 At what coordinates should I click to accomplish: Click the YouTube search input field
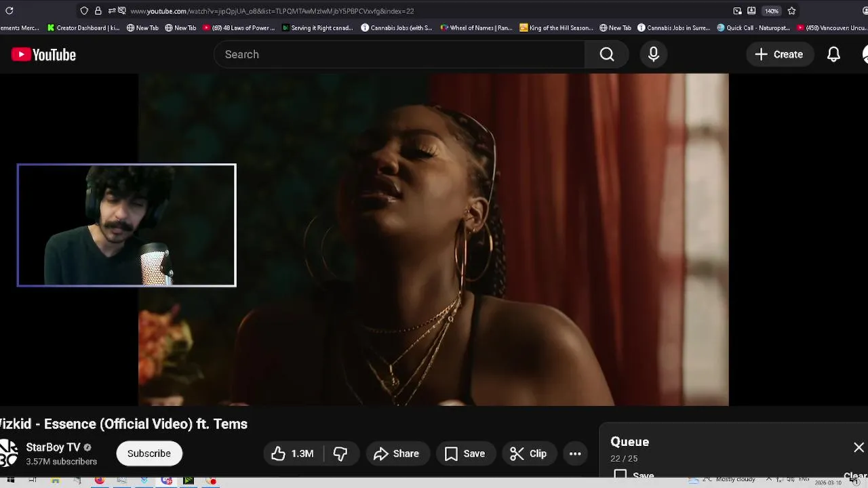pyautogui.click(x=399, y=54)
